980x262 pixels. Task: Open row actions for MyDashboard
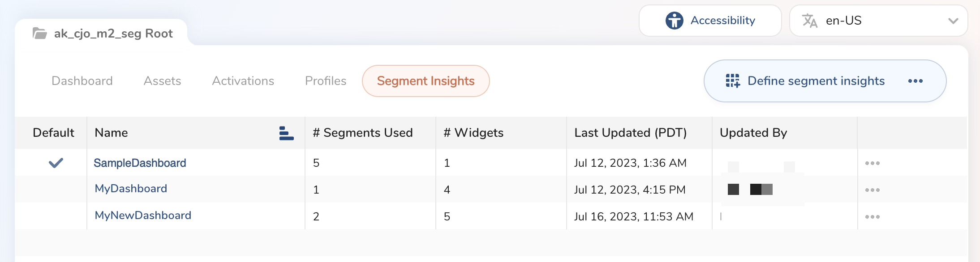(x=872, y=190)
